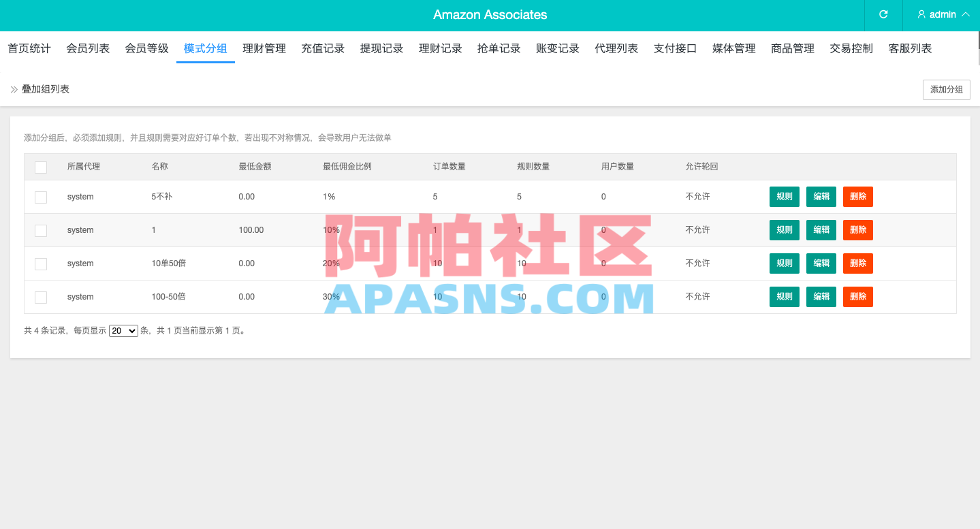
Task: Open 规则 for the 10单50倍 group
Action: (x=785, y=263)
